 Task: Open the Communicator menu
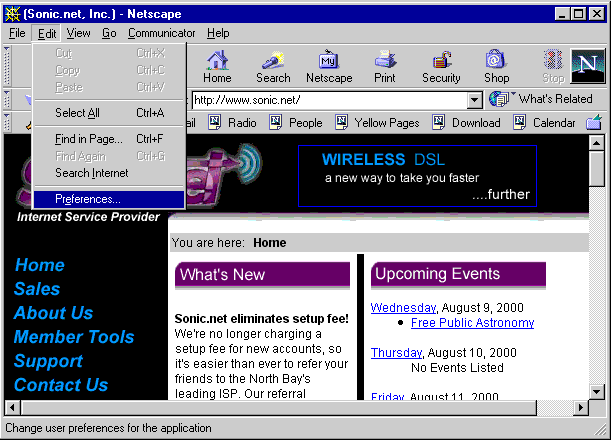tap(161, 34)
